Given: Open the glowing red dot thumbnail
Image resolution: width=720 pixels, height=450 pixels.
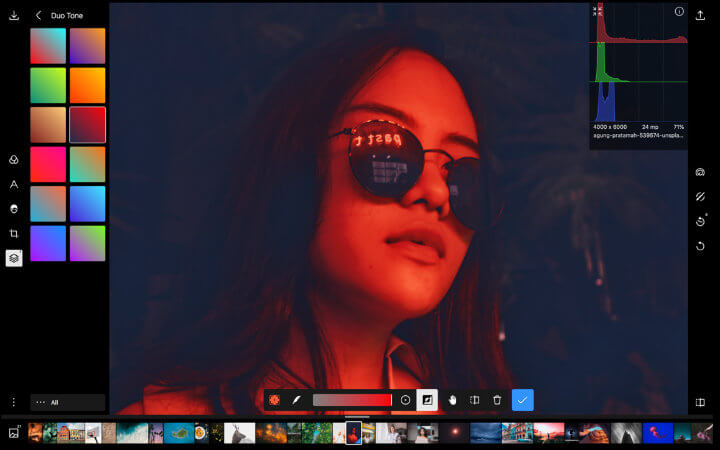Looking at the screenshot, I should click(454, 433).
